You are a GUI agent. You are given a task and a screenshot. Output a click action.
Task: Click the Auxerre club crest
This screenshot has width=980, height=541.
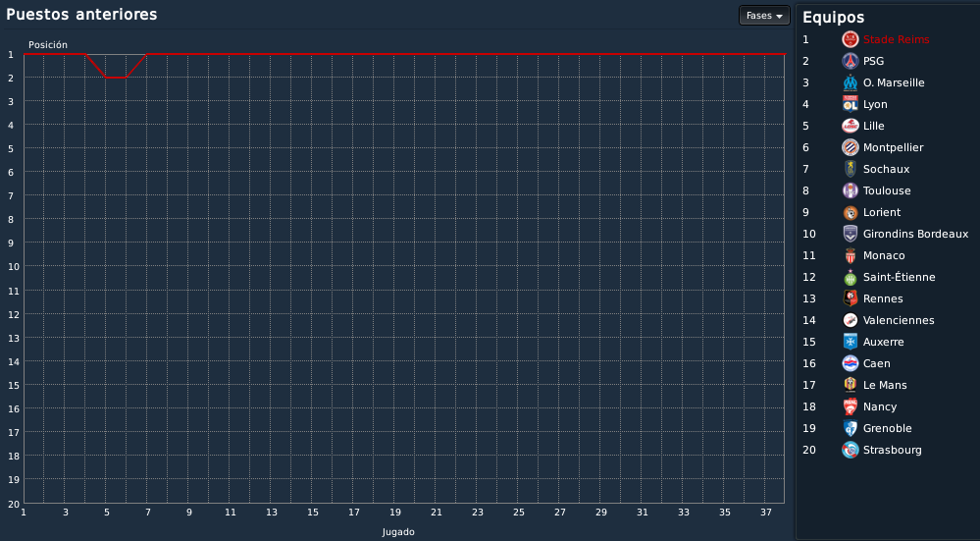(850, 342)
